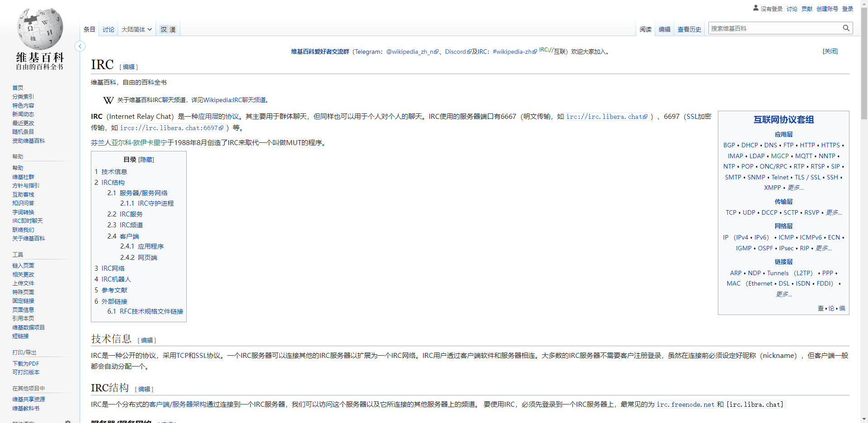Close the site notice banner via 关闭
Image resolution: width=868 pixels, height=423 pixels.
click(x=830, y=51)
